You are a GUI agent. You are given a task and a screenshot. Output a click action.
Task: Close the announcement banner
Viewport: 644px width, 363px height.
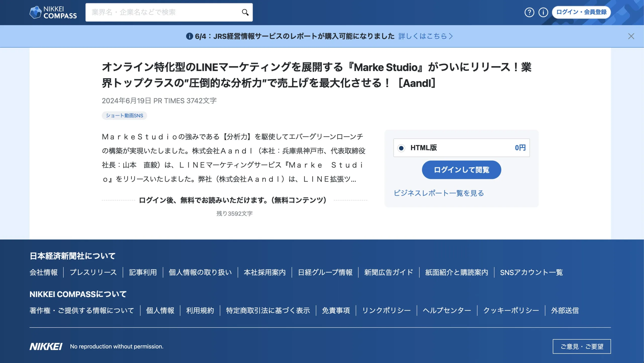[631, 36]
